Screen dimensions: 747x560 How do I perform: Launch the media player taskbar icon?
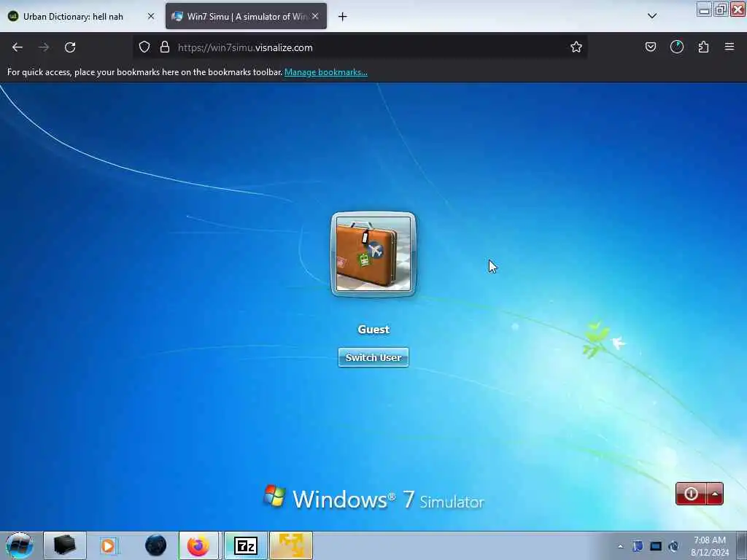(x=109, y=545)
